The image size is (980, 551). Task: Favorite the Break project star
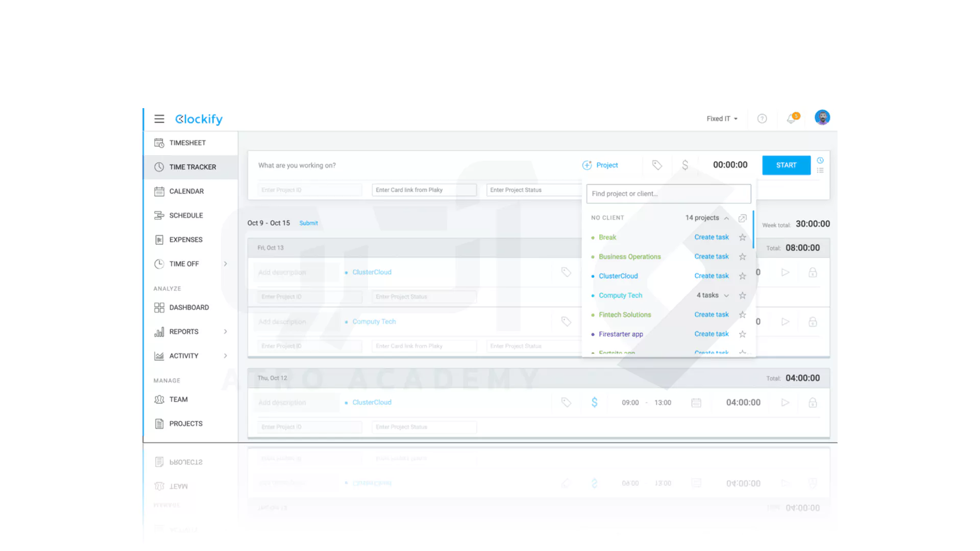[x=743, y=237]
